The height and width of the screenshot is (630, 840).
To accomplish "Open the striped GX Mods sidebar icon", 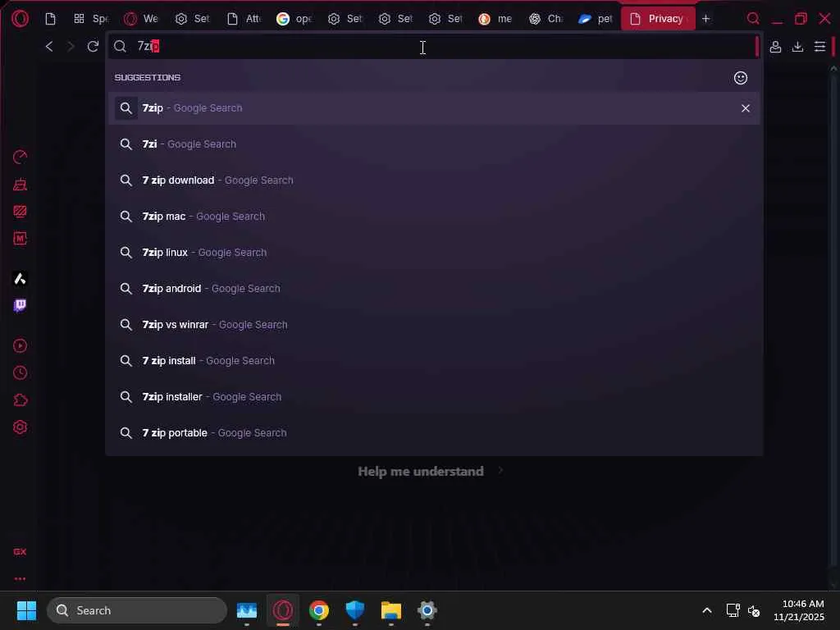I will pyautogui.click(x=20, y=212).
